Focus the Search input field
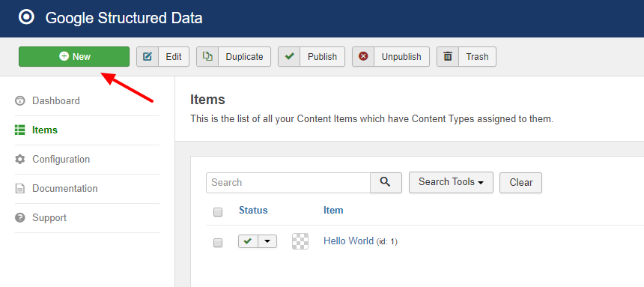Viewport: 644px width, 287px height. tap(288, 183)
